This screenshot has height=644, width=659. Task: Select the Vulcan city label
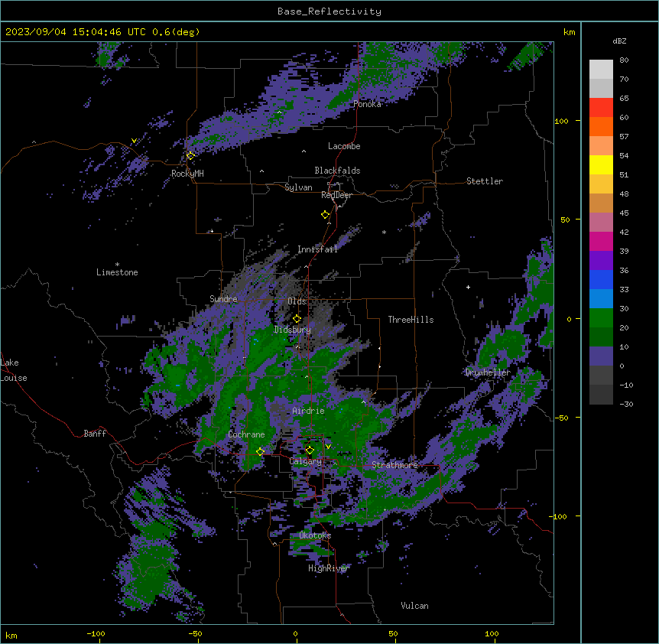[415, 606]
